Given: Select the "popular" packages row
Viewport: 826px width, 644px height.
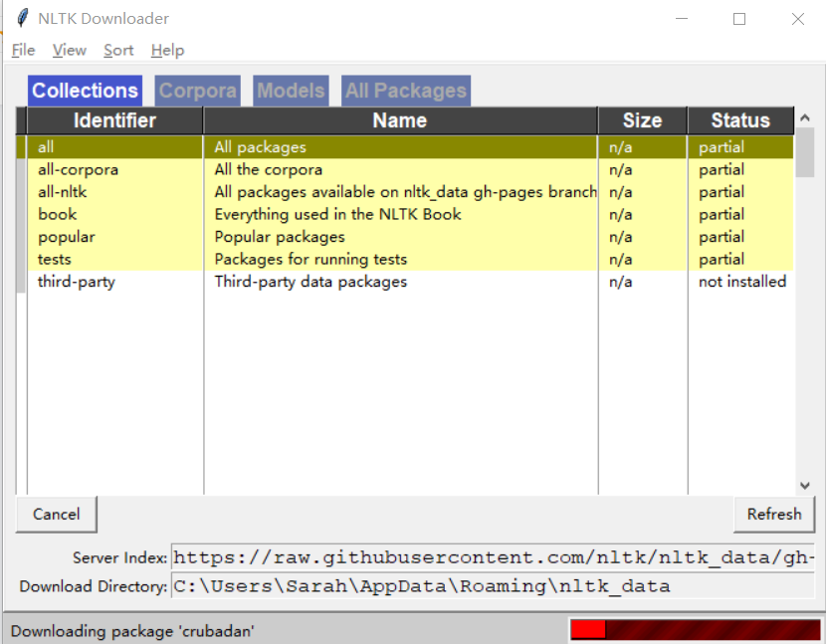Looking at the screenshot, I should pos(299,237).
